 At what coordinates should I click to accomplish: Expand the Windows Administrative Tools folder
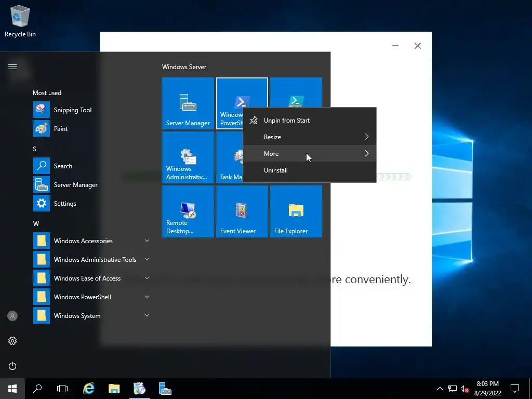coord(91,259)
